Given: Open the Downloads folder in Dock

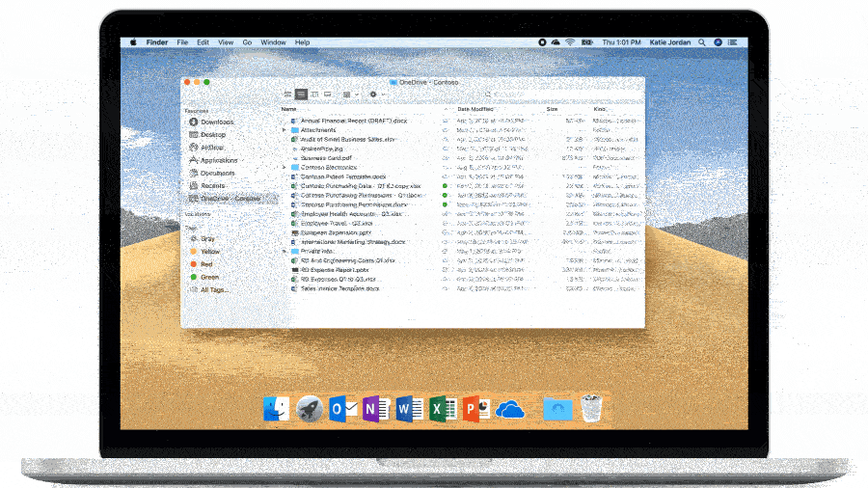Looking at the screenshot, I should [557, 410].
